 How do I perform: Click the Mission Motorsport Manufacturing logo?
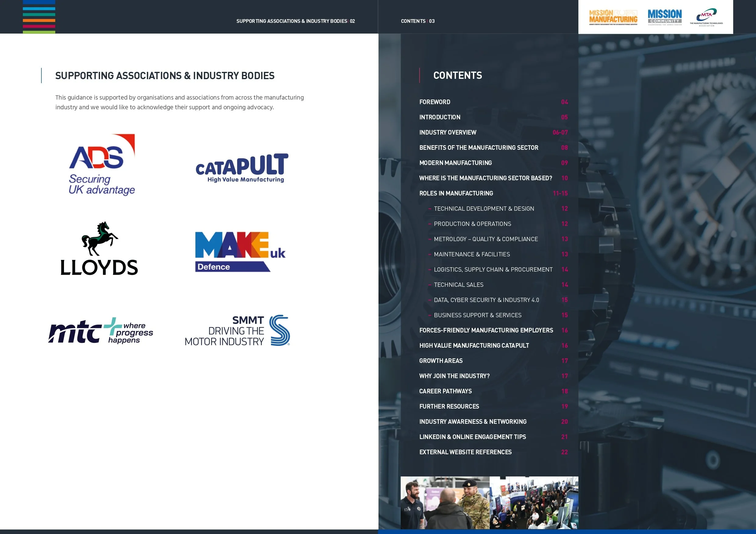click(x=613, y=16)
